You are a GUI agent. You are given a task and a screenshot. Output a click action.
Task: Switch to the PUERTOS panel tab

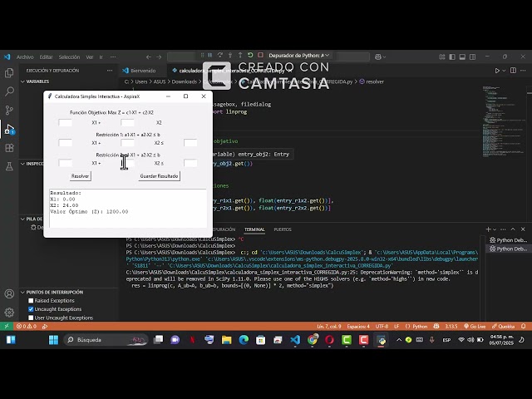pos(283,229)
